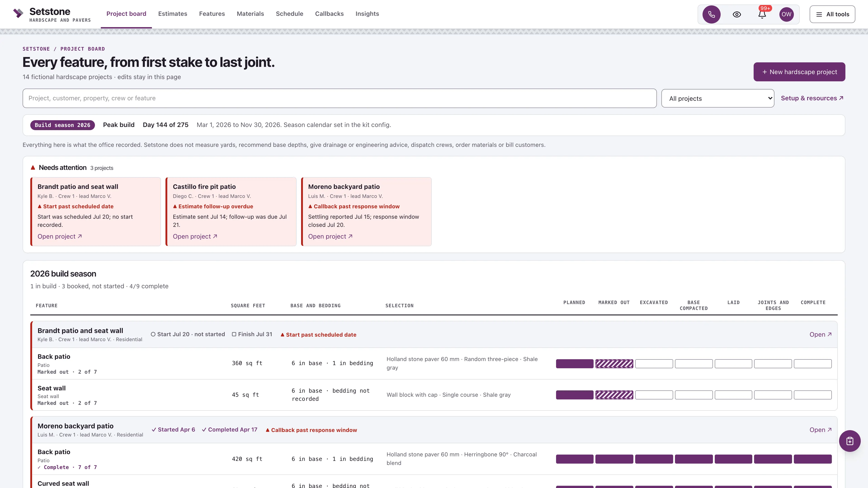The width and height of the screenshot is (868, 488).
Task: Focus the project search field
Action: click(x=339, y=98)
